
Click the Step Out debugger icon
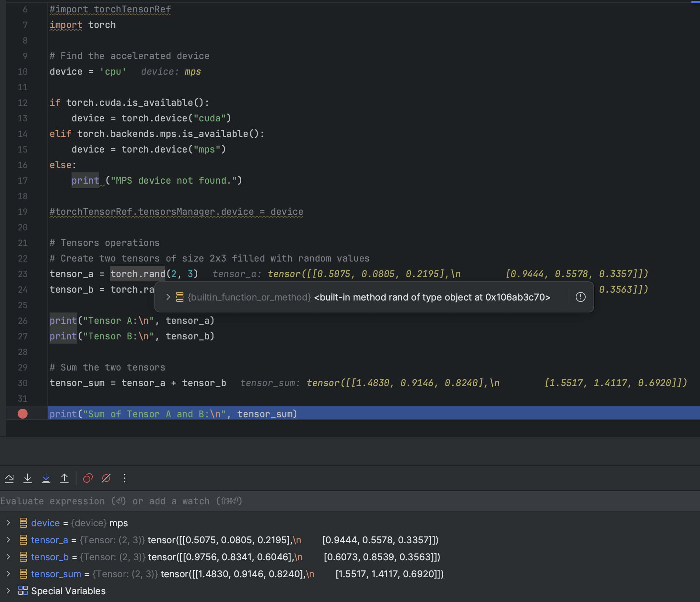64,478
